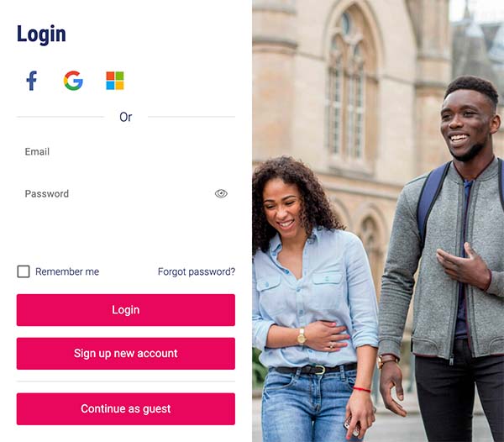Image resolution: width=504 pixels, height=442 pixels.
Task: Click the Or divider text
Action: (x=126, y=117)
